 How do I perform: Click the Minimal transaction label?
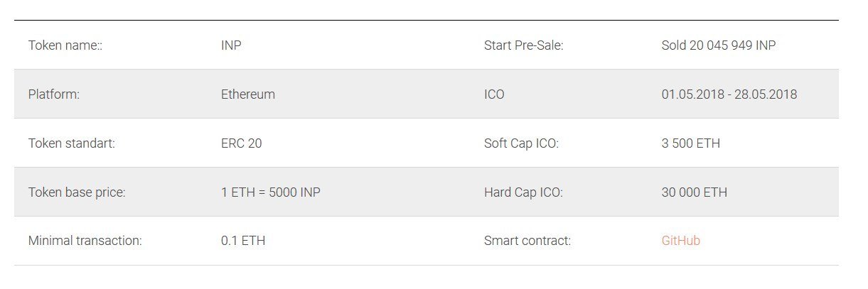click(x=85, y=241)
